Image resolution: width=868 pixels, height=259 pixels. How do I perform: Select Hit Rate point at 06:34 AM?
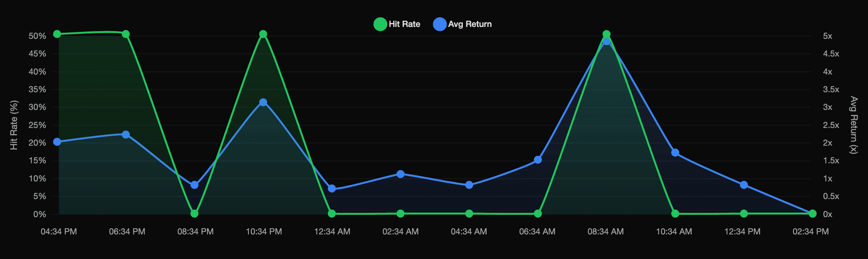538,213
